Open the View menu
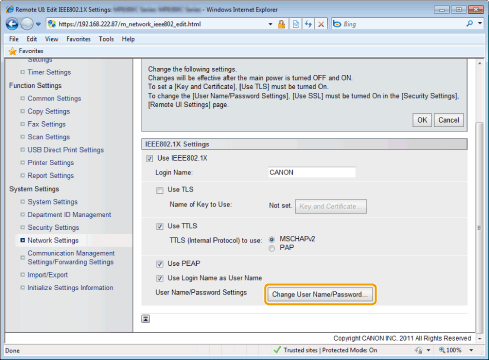Viewport: 489px width, 360px height. [51, 39]
